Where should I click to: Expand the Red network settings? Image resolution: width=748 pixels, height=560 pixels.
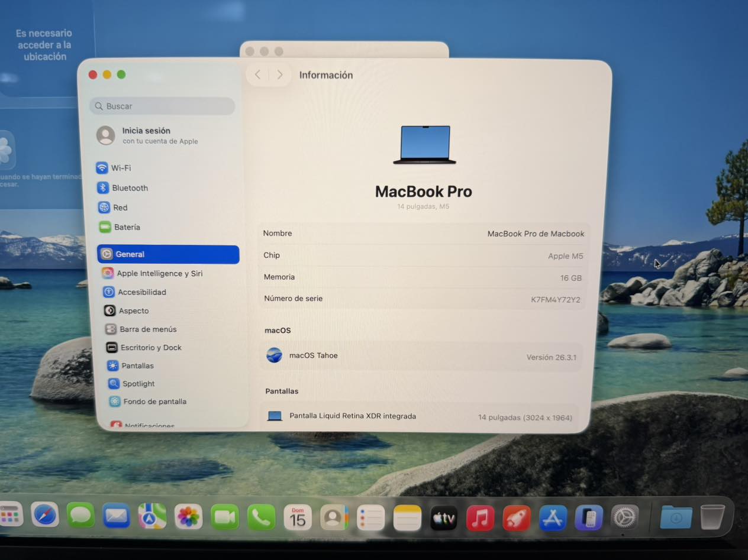pyautogui.click(x=120, y=208)
